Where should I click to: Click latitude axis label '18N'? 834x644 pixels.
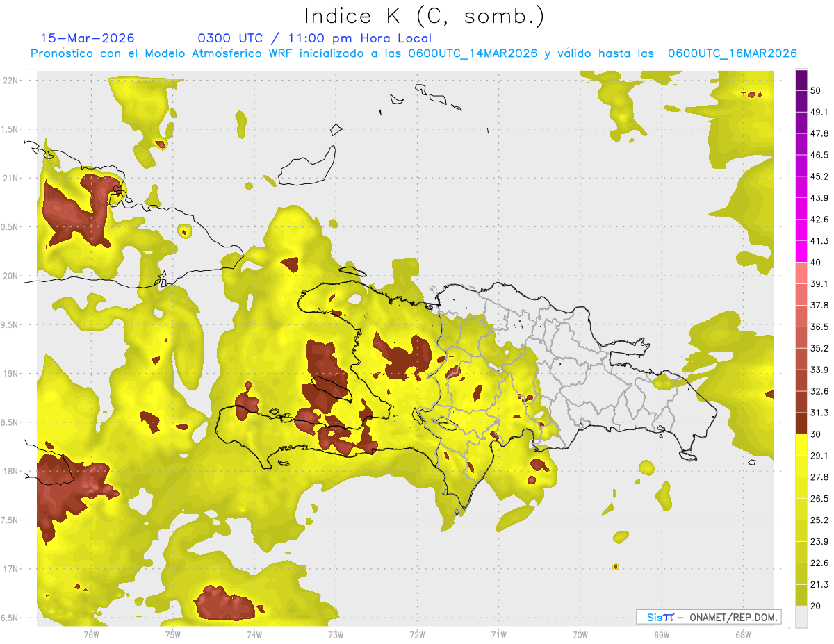click(11, 472)
